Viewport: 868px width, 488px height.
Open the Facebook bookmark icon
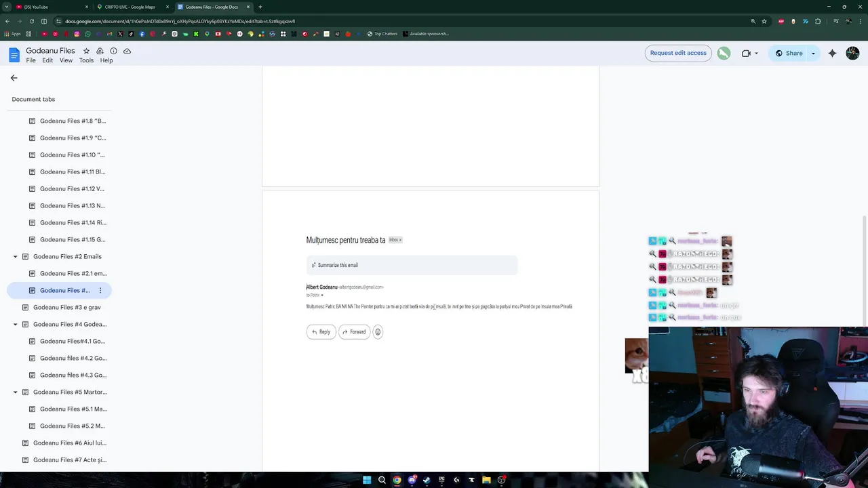click(x=142, y=34)
